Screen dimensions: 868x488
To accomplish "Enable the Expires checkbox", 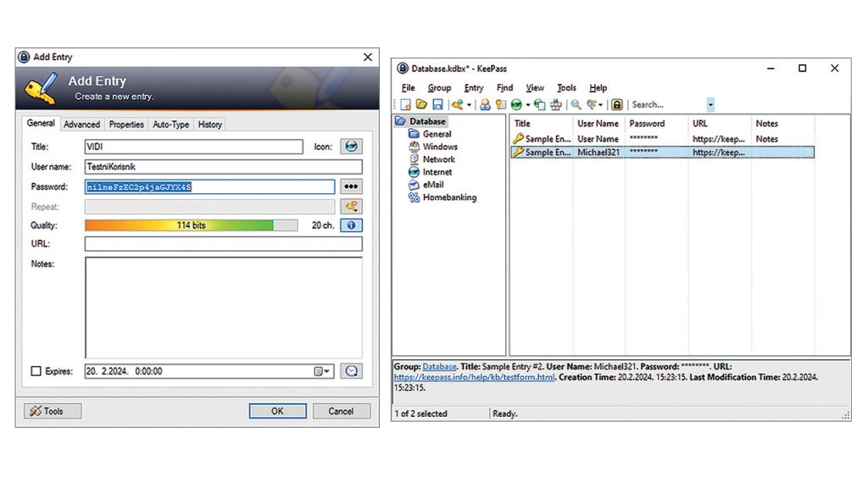I will pyautogui.click(x=36, y=371).
